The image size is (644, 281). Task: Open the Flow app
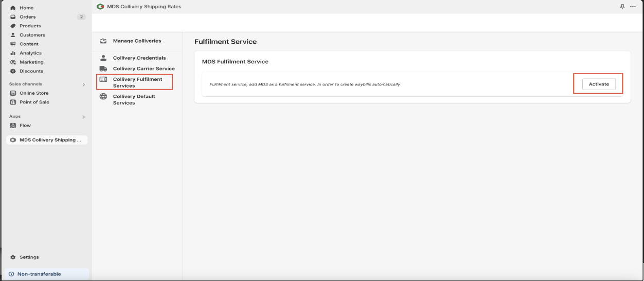pyautogui.click(x=25, y=125)
